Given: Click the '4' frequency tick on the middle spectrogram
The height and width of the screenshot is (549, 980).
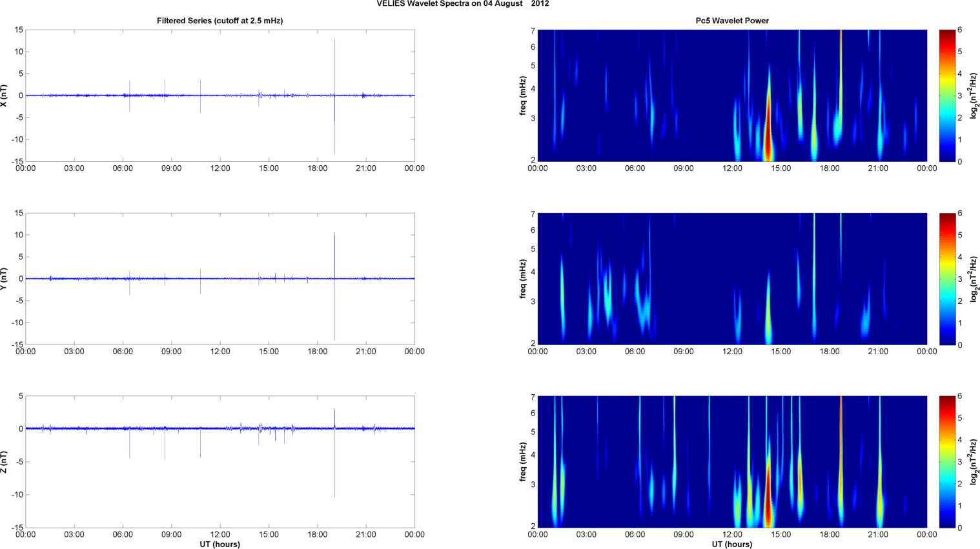Looking at the screenshot, I should pyautogui.click(x=533, y=272).
